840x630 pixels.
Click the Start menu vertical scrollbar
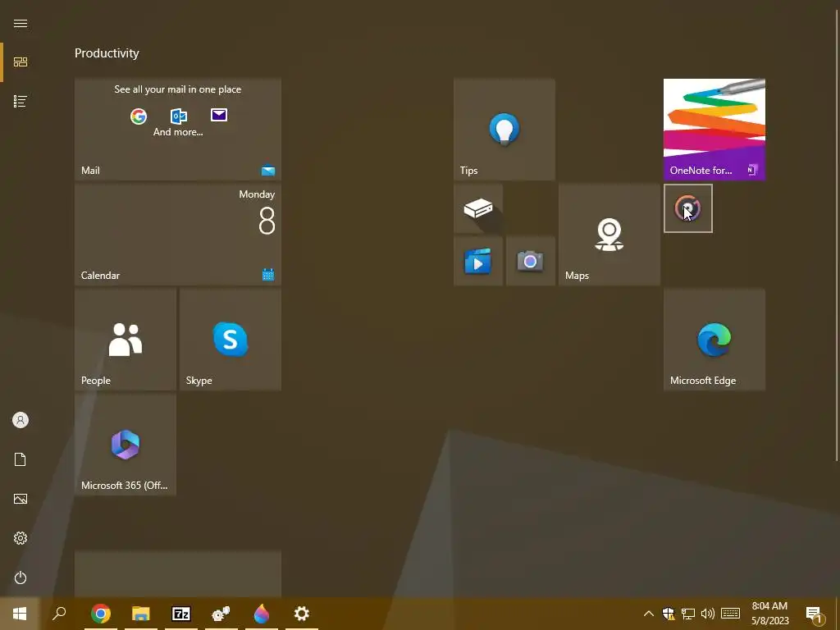[838, 235]
